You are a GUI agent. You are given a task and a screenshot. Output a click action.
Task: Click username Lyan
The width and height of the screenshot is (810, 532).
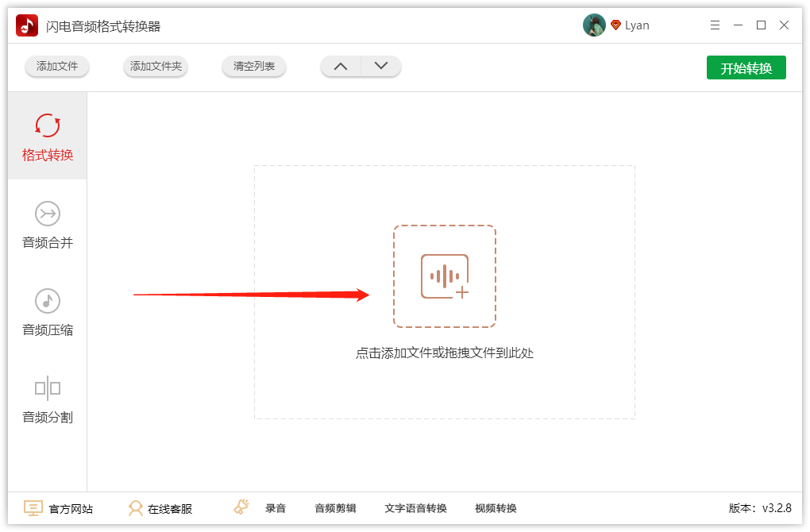pos(637,25)
